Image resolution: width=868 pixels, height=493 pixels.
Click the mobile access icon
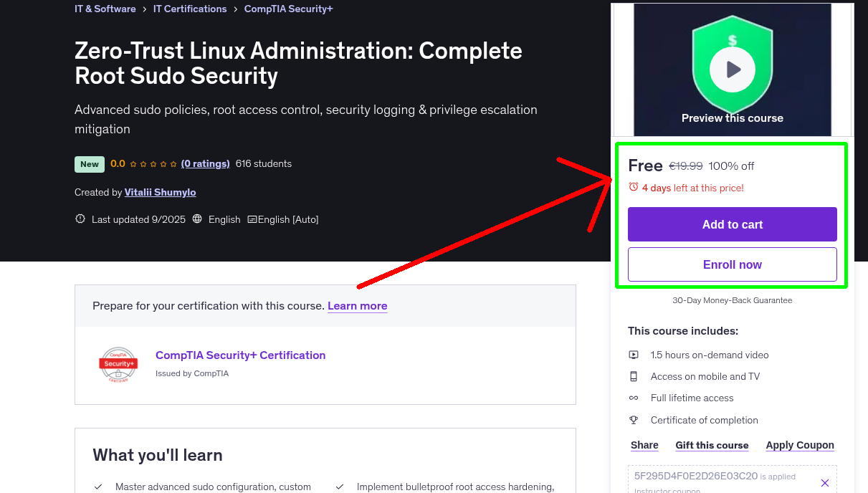[x=634, y=376]
